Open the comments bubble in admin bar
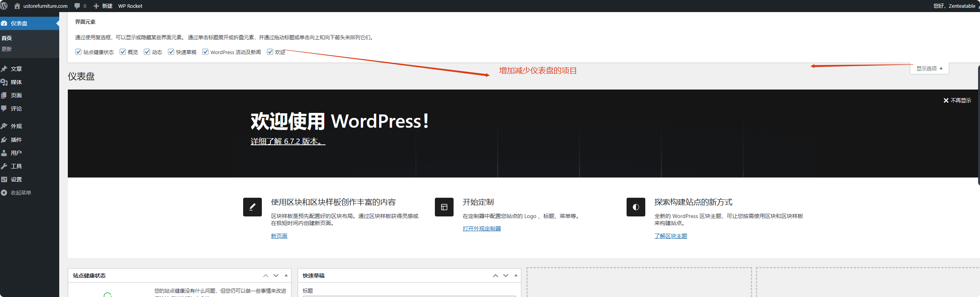 click(x=77, y=6)
